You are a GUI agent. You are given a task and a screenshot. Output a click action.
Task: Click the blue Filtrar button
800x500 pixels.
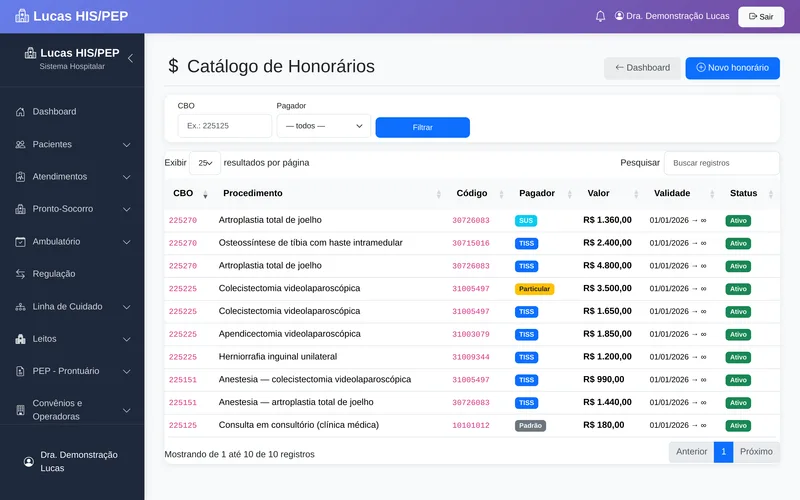[x=422, y=128]
